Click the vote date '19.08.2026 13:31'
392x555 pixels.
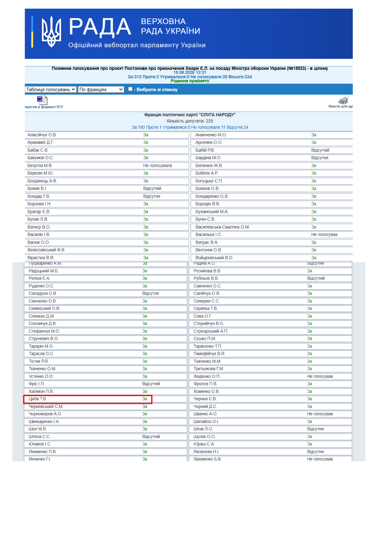point(190,72)
